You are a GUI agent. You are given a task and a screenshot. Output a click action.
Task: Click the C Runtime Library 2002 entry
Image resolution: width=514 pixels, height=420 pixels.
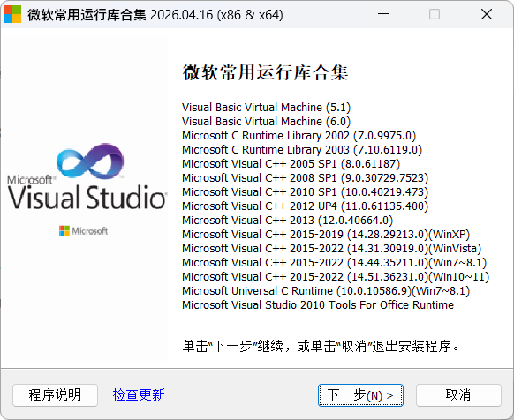click(x=299, y=136)
